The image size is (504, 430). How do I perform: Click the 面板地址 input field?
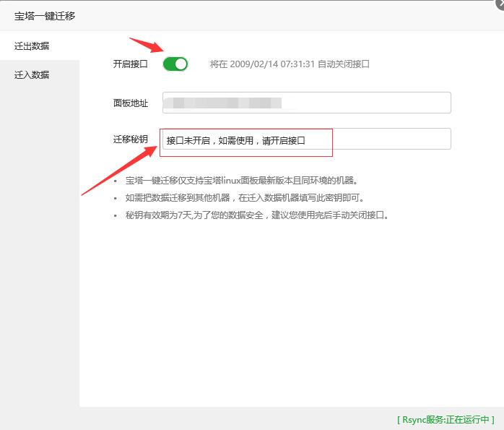pos(307,103)
